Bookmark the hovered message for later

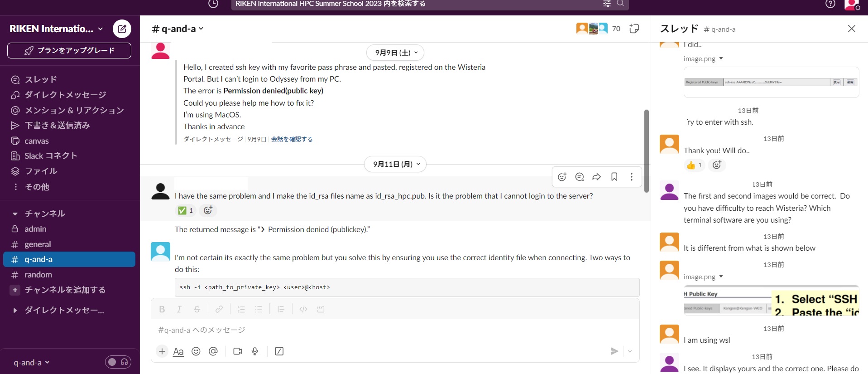(614, 177)
